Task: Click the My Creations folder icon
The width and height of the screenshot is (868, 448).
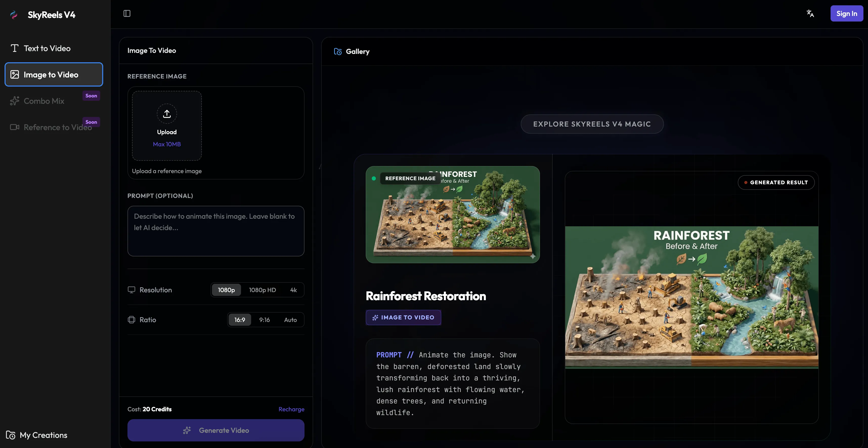Action: pyautogui.click(x=11, y=435)
